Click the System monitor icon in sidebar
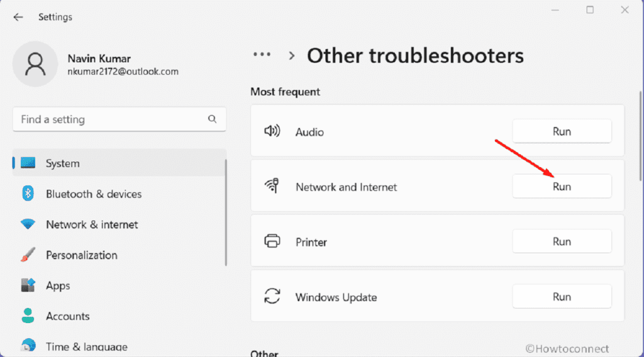This screenshot has width=644, height=357. [x=28, y=163]
